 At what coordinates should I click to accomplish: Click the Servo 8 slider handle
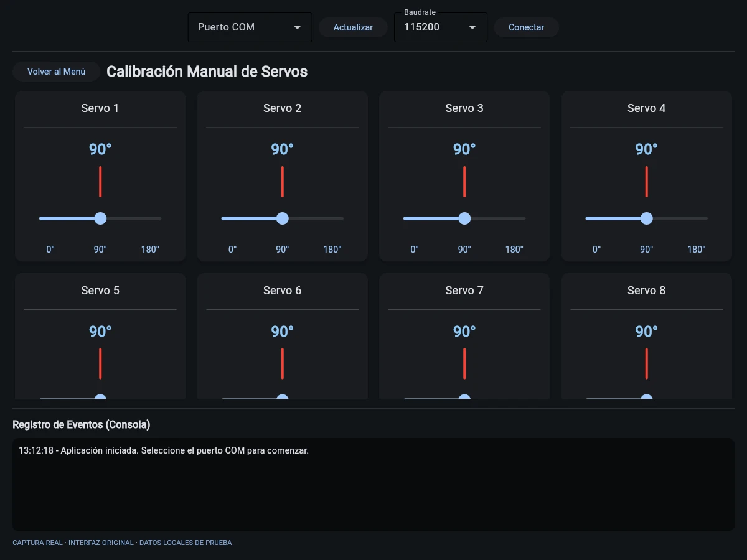click(x=647, y=396)
